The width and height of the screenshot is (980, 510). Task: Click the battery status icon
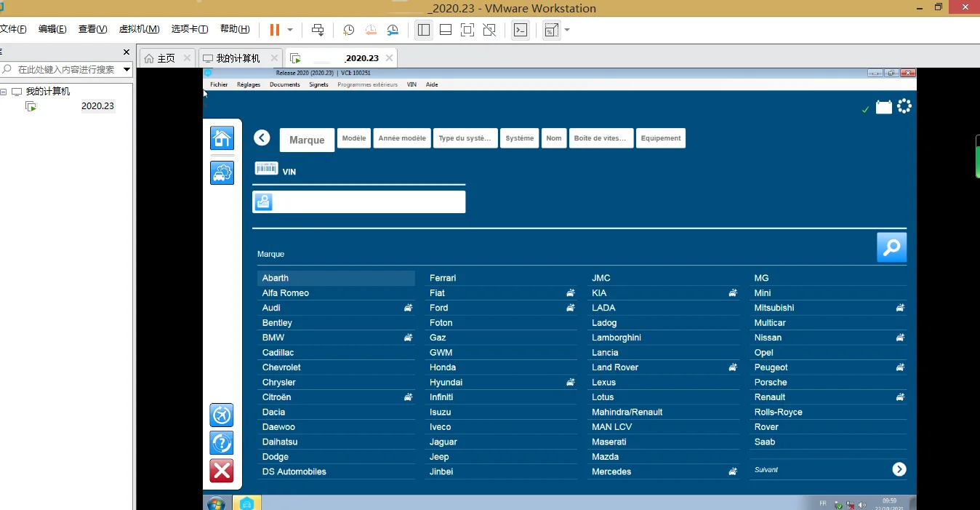[883, 108]
